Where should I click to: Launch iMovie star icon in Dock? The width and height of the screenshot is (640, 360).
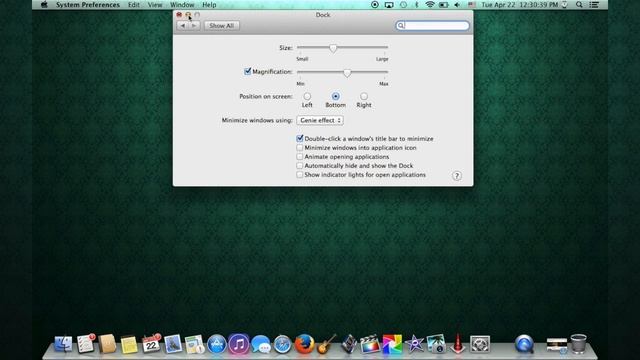click(x=414, y=344)
